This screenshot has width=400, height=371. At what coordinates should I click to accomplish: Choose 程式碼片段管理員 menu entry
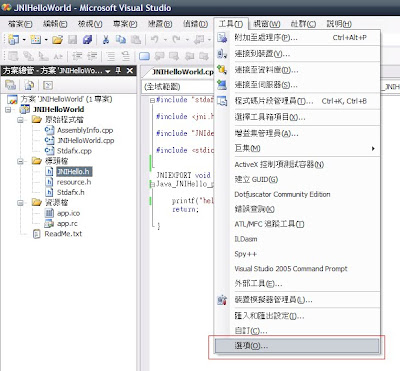click(297, 101)
